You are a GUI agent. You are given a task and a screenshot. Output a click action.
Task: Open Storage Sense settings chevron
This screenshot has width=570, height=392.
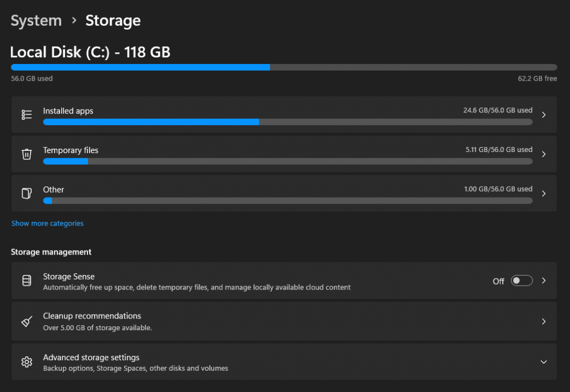(x=544, y=281)
